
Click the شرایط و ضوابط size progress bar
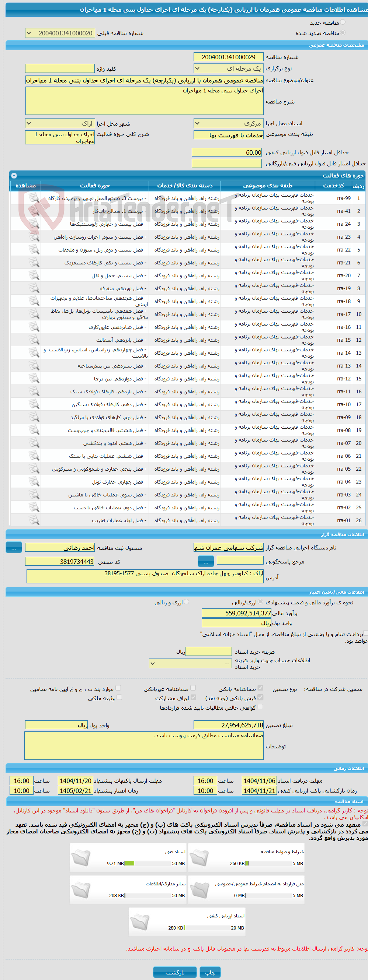tap(268, 863)
